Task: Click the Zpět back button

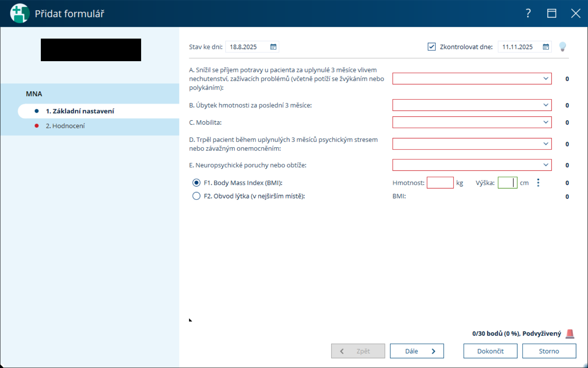Action: point(358,351)
